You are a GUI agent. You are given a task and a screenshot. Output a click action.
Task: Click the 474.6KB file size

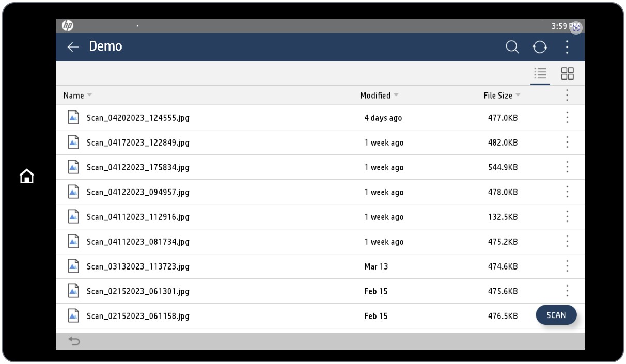click(x=503, y=267)
